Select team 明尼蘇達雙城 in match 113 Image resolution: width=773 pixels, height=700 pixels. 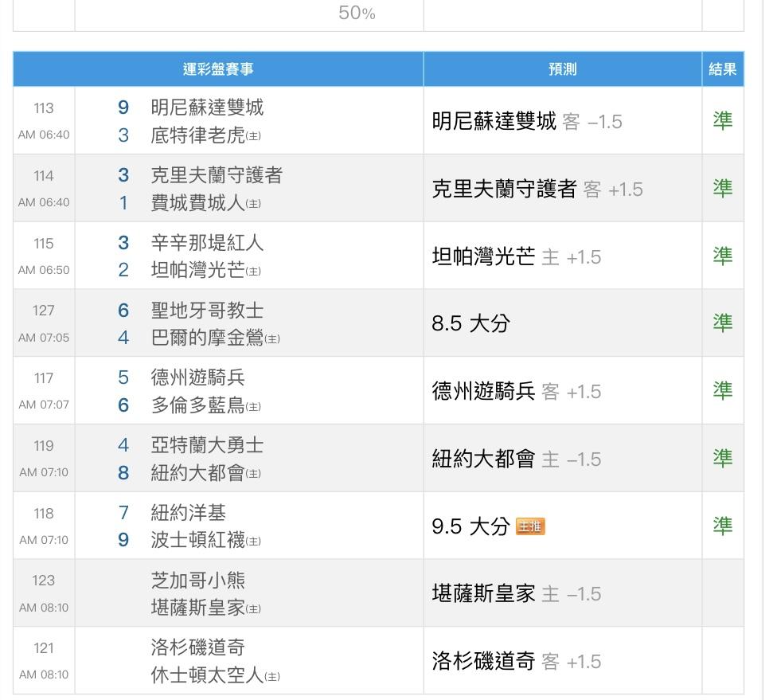pyautogui.click(x=207, y=107)
